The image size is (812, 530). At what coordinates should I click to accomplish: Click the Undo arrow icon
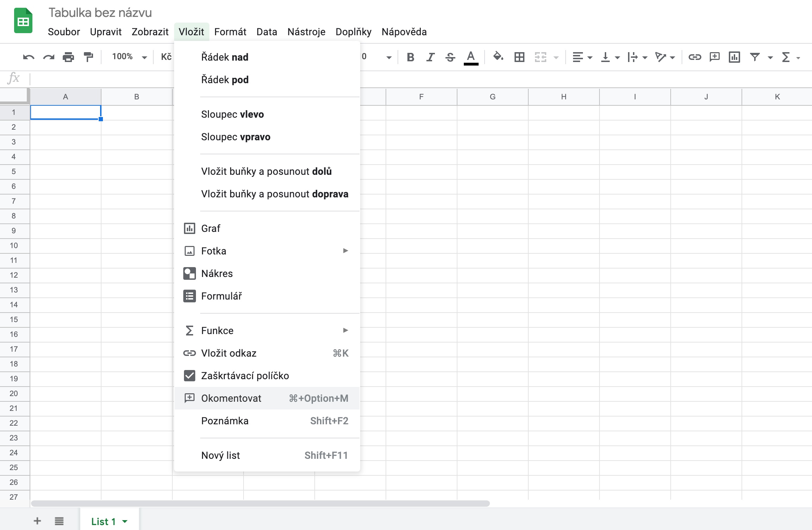(29, 57)
